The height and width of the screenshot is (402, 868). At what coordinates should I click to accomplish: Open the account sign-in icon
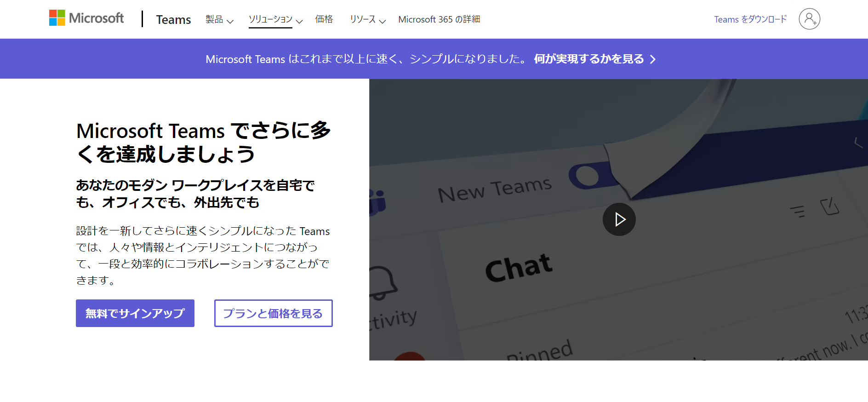[809, 19]
